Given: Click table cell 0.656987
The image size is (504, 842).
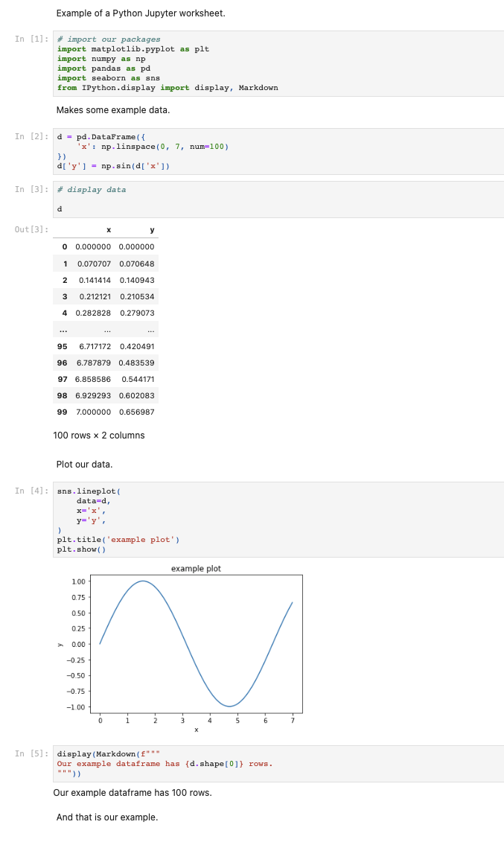Looking at the screenshot, I should (x=137, y=412).
